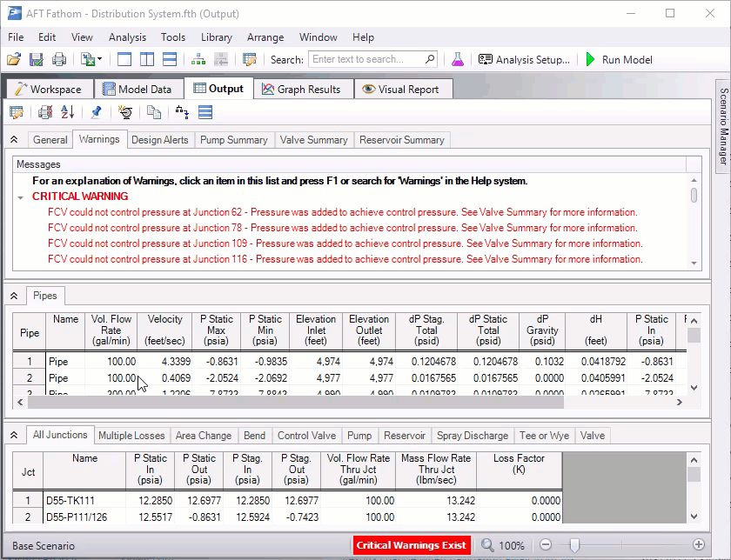
Task: Click the Save icon in the toolbar
Action: (x=37, y=60)
